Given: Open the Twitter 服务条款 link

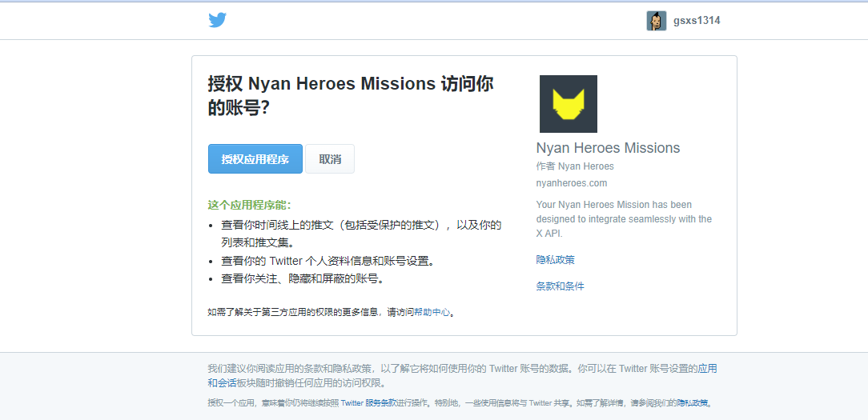Looking at the screenshot, I should [x=368, y=403].
